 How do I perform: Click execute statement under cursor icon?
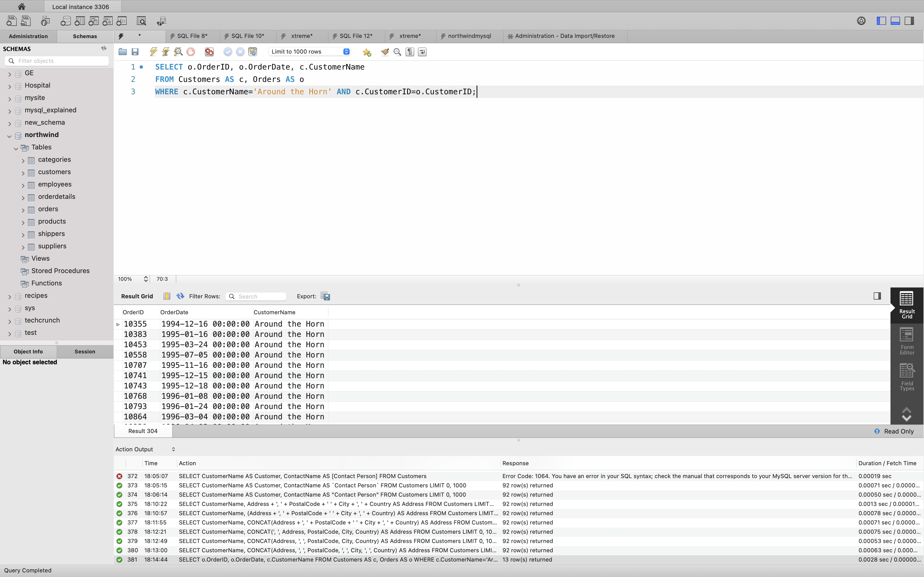[x=166, y=52]
